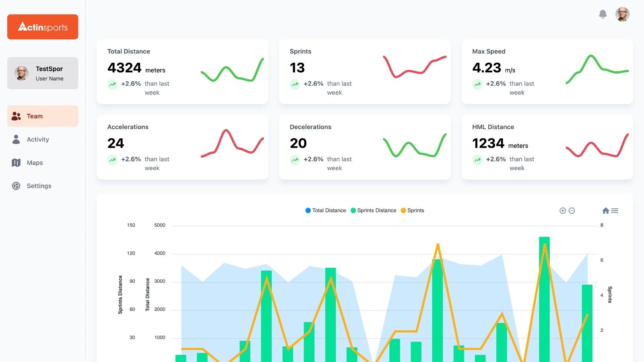Click the Total Distance trend-up icon
Screen dimensions: 644x362
[112, 84]
